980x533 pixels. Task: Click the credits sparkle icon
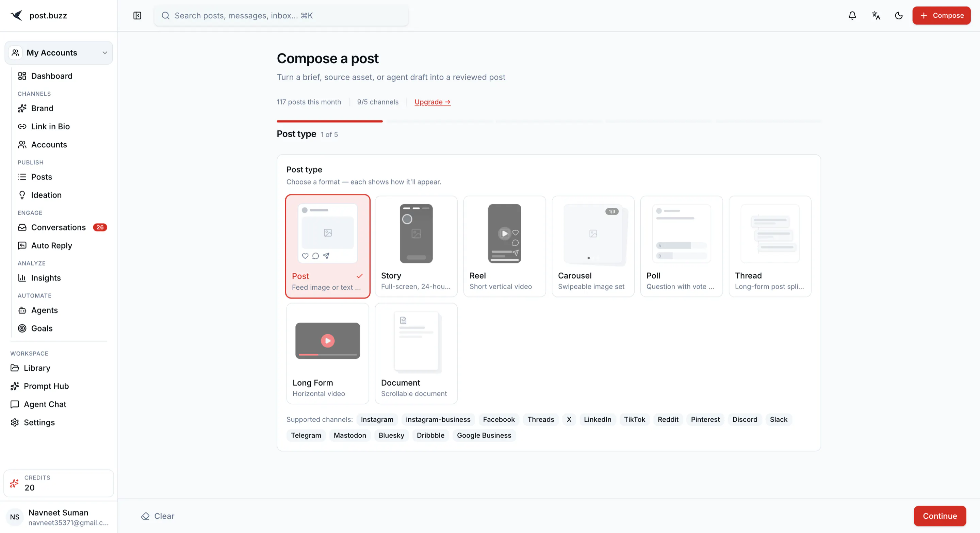tap(14, 483)
